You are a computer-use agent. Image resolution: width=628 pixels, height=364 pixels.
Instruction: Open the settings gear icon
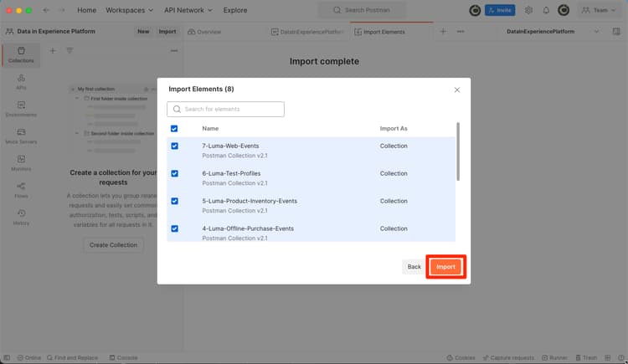click(x=528, y=10)
